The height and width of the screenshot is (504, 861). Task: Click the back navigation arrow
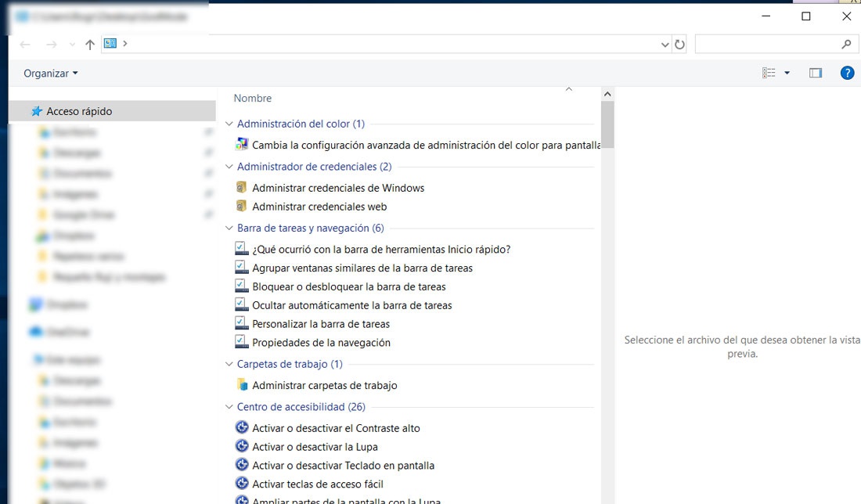tap(24, 44)
